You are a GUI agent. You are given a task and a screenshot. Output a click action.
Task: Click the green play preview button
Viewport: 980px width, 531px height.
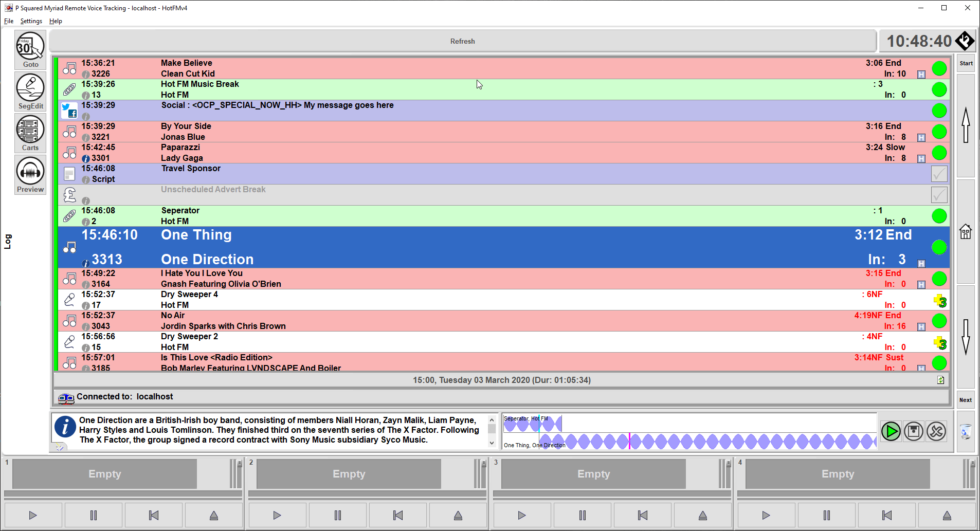(x=891, y=431)
